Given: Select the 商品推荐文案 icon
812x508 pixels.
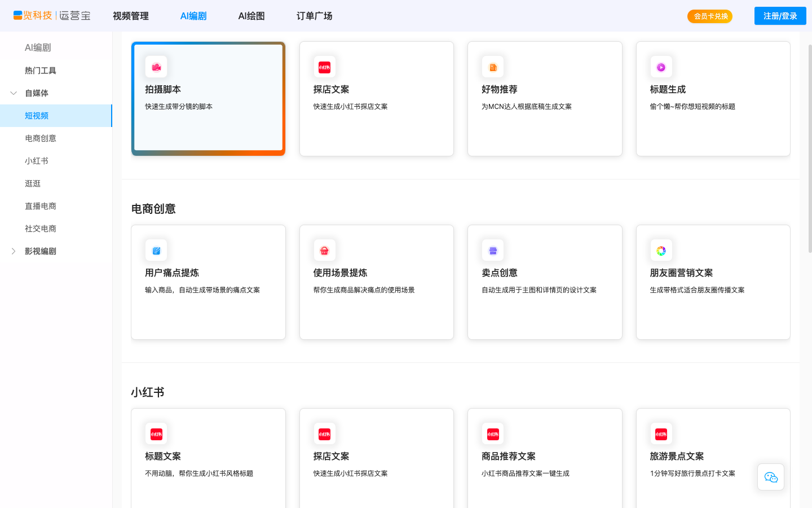Looking at the screenshot, I should pos(492,433).
